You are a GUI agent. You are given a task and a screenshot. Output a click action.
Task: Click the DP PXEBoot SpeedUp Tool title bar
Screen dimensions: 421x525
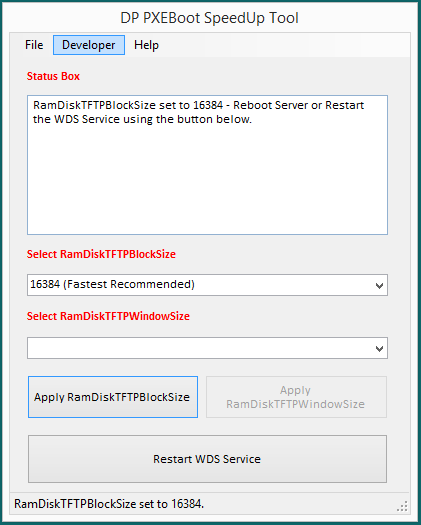click(210, 18)
